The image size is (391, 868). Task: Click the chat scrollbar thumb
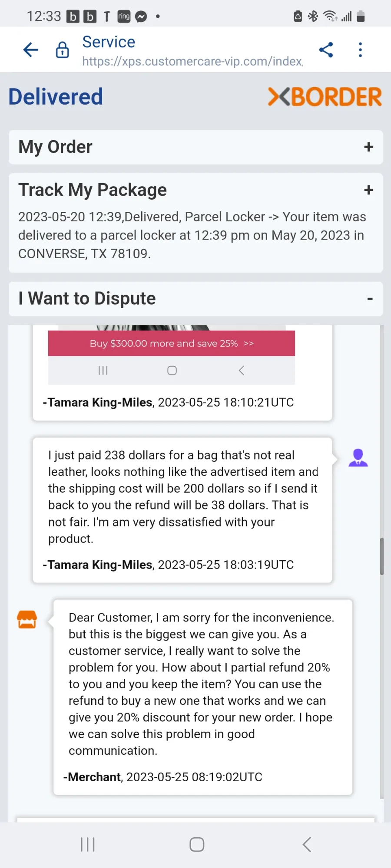382,556
